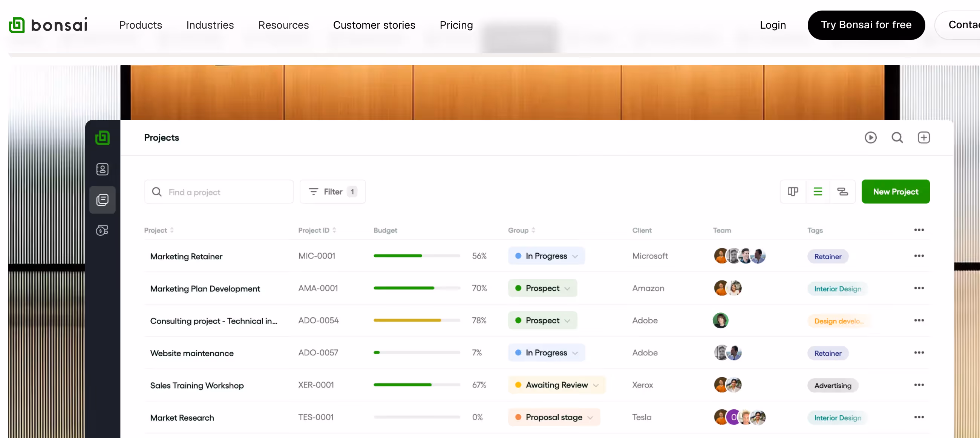Open the more menu for Marketing Plan Development
980x438 pixels.
[x=919, y=288]
